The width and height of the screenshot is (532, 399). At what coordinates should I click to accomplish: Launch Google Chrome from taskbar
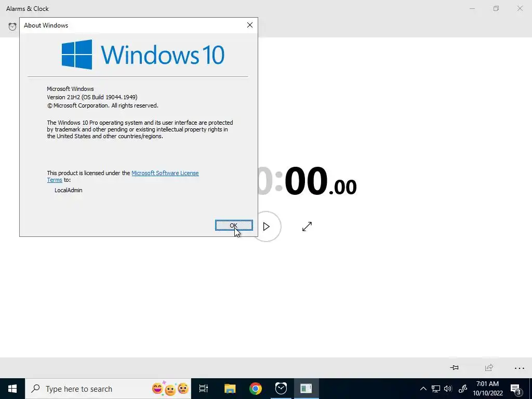(256, 389)
